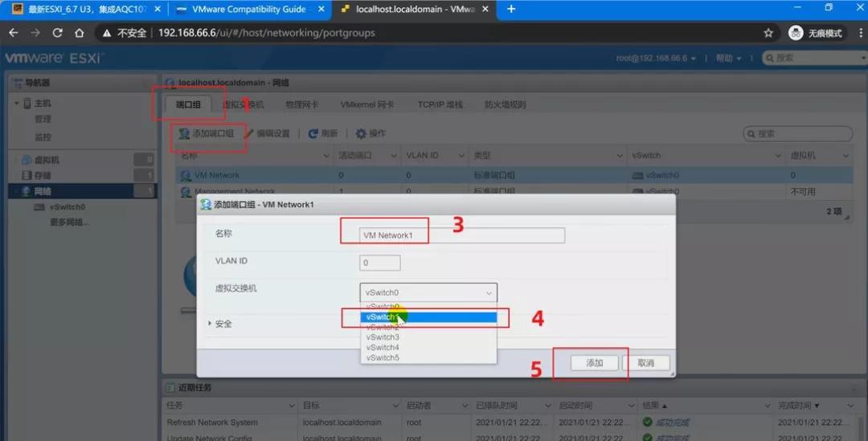Switch to the 端口组 tab
868x441 pixels.
coord(188,104)
